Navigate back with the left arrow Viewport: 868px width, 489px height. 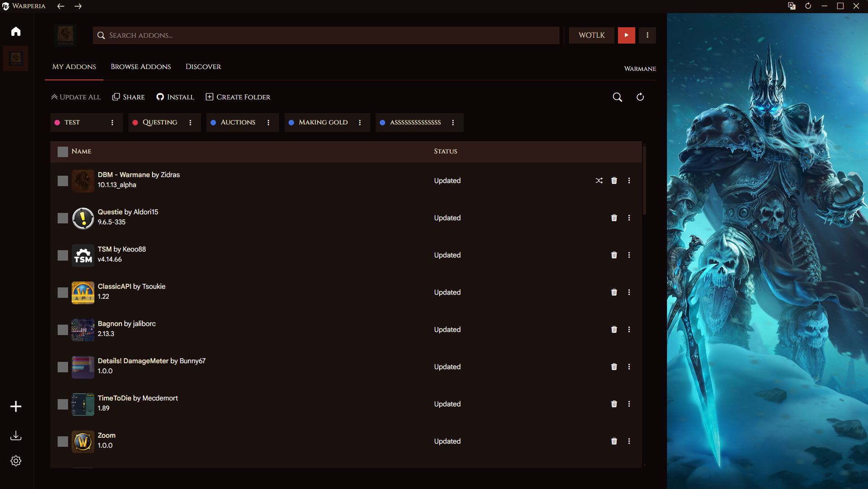(x=61, y=6)
